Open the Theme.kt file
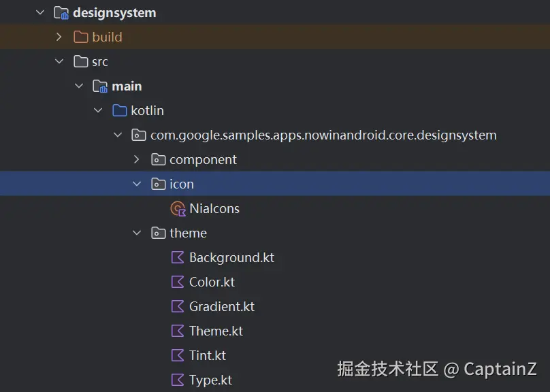550x392 pixels. [216, 331]
